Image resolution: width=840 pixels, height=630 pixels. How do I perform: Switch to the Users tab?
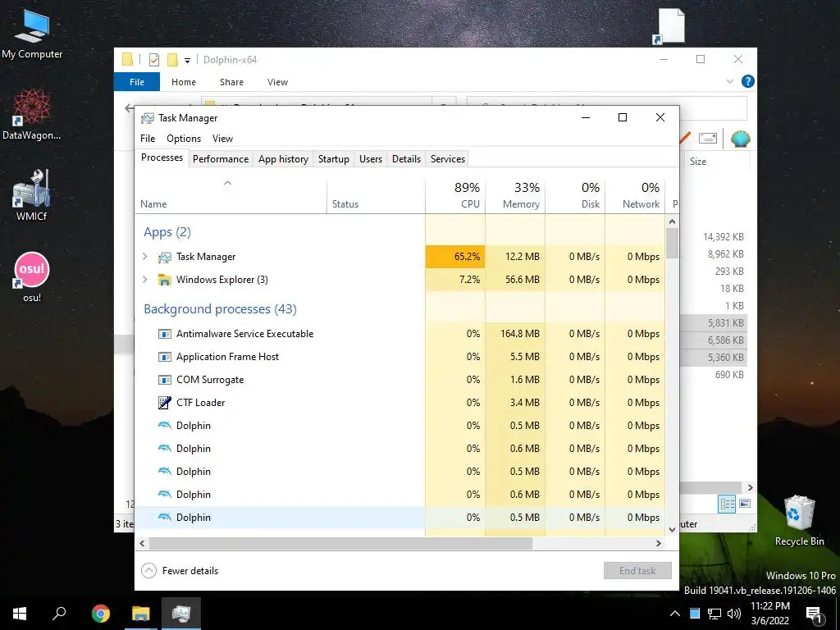371,159
